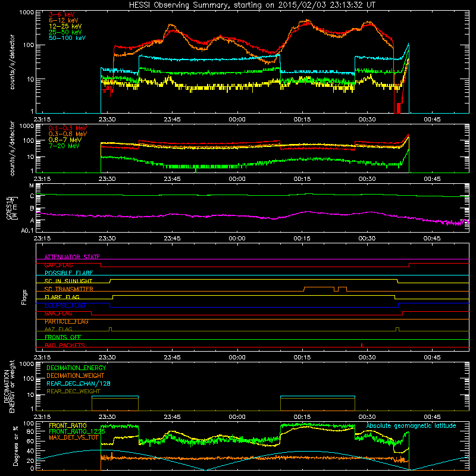476x476 pixels.
Task: Click the green 25-50 keV legend label
Action: click(65, 32)
